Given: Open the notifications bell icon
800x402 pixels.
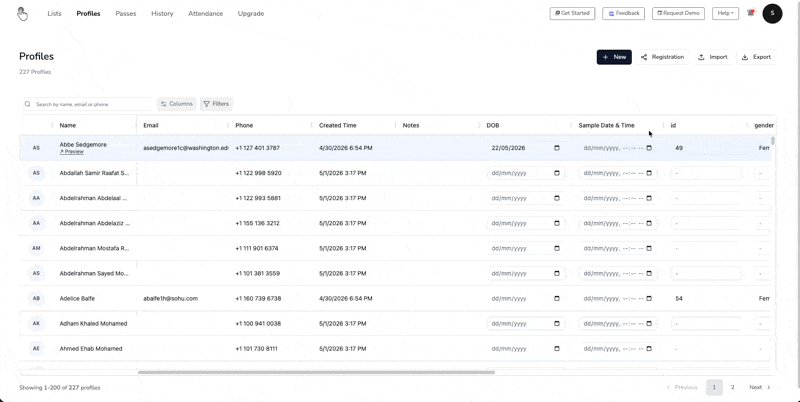Looking at the screenshot, I should pyautogui.click(x=751, y=13).
